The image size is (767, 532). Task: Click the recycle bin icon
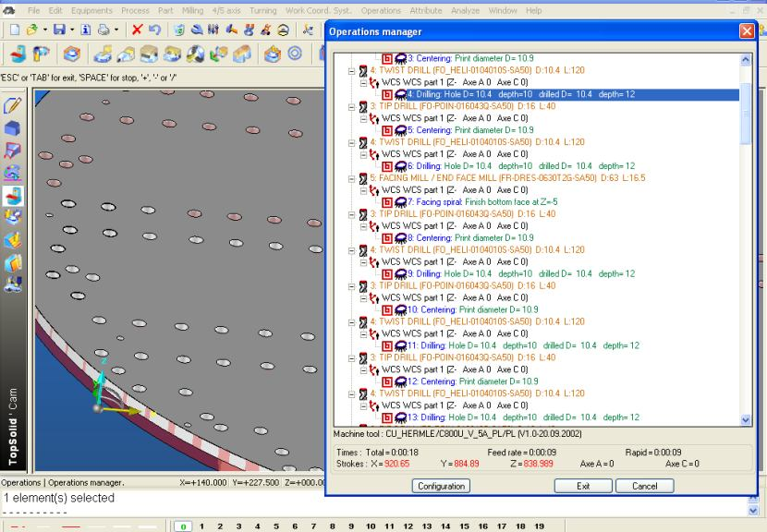[179, 30]
